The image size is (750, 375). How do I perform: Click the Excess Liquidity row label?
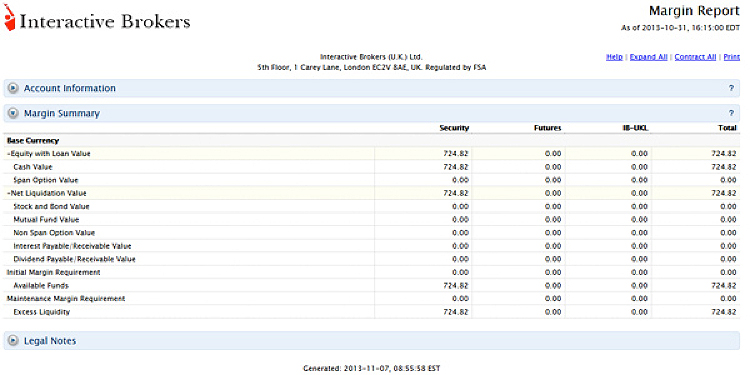42,312
